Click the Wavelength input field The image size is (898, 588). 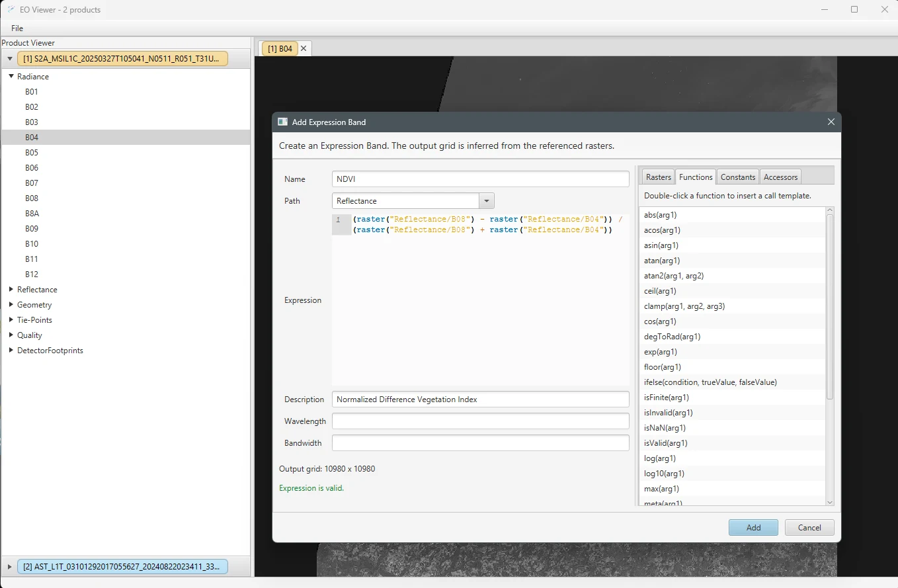(x=481, y=421)
